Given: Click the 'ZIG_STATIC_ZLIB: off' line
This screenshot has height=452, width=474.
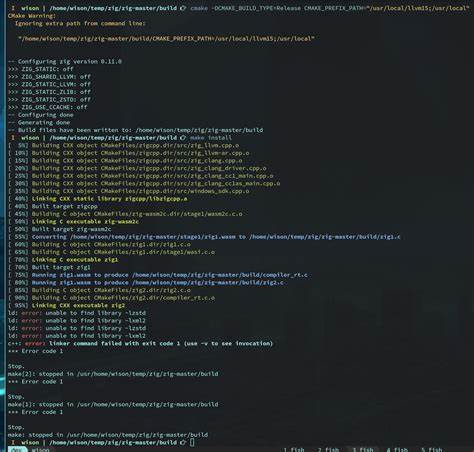Looking at the screenshot, I should click(49, 92).
